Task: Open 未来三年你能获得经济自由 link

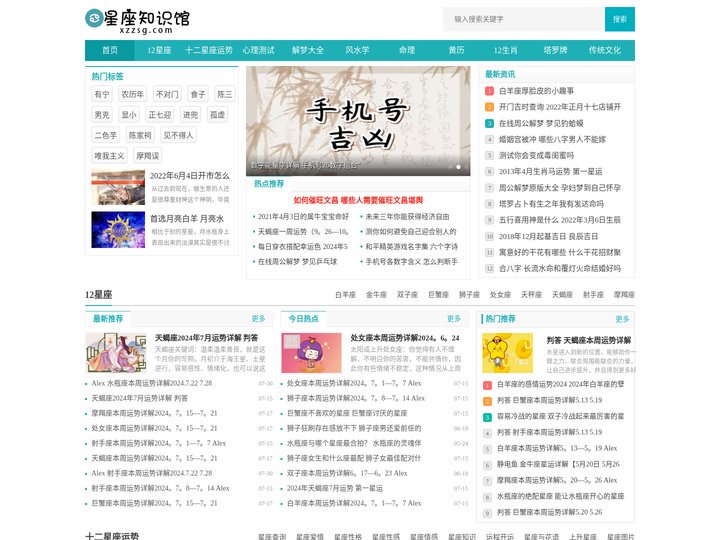Action: [x=407, y=217]
